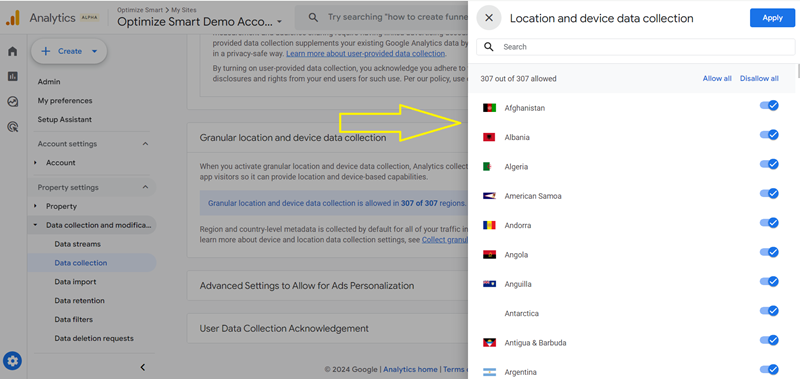Screen dimensions: 800x379
Task: Expand User Data Collection Acknowledgement section
Action: click(328, 329)
